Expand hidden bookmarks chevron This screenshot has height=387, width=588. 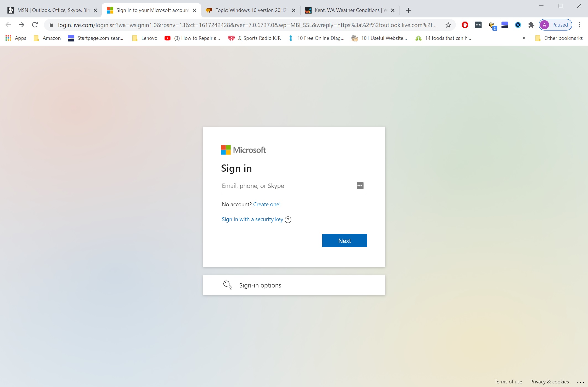coord(524,38)
